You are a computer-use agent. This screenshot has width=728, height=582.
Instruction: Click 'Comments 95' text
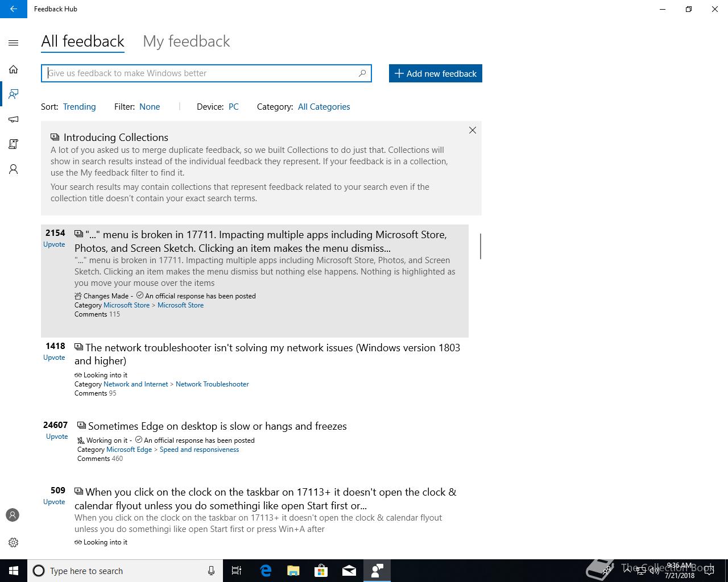tap(95, 393)
